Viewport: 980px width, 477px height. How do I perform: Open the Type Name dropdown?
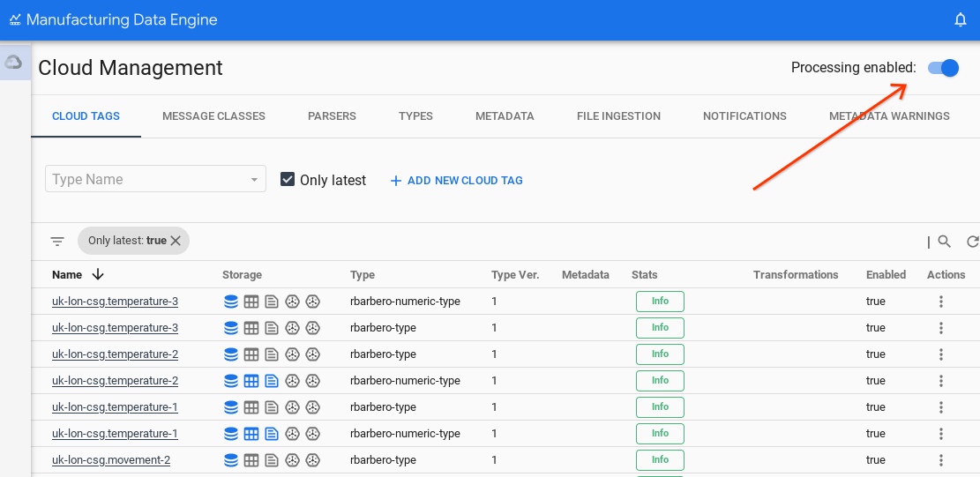click(155, 179)
